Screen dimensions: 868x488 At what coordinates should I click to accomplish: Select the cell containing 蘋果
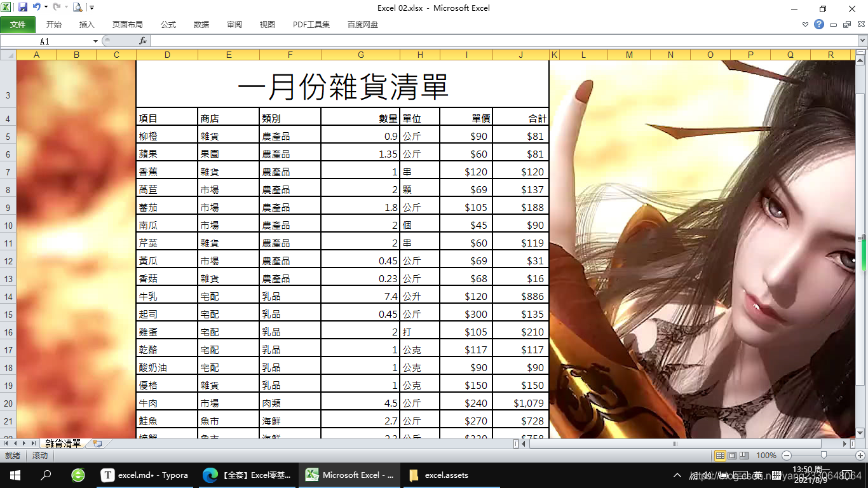coord(167,154)
